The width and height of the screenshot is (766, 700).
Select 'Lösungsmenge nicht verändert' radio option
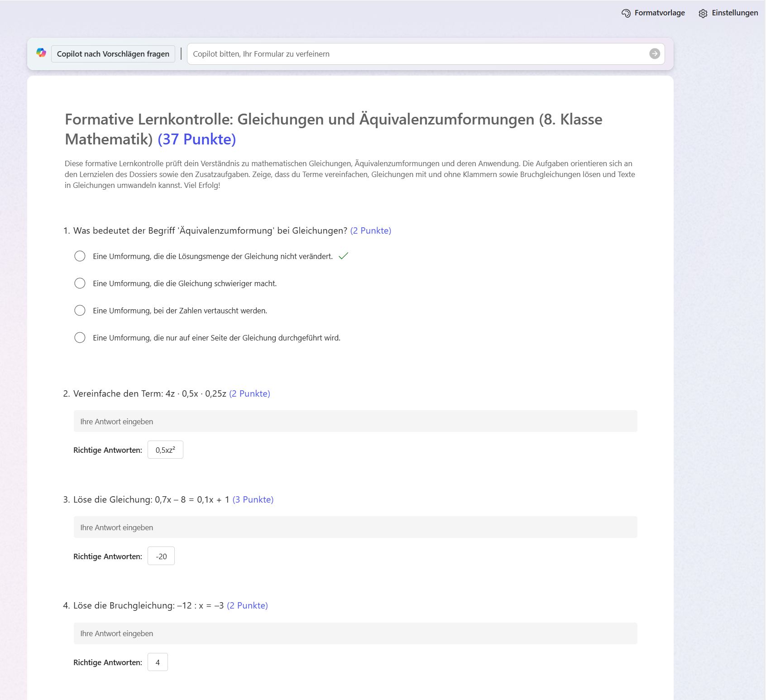(80, 256)
